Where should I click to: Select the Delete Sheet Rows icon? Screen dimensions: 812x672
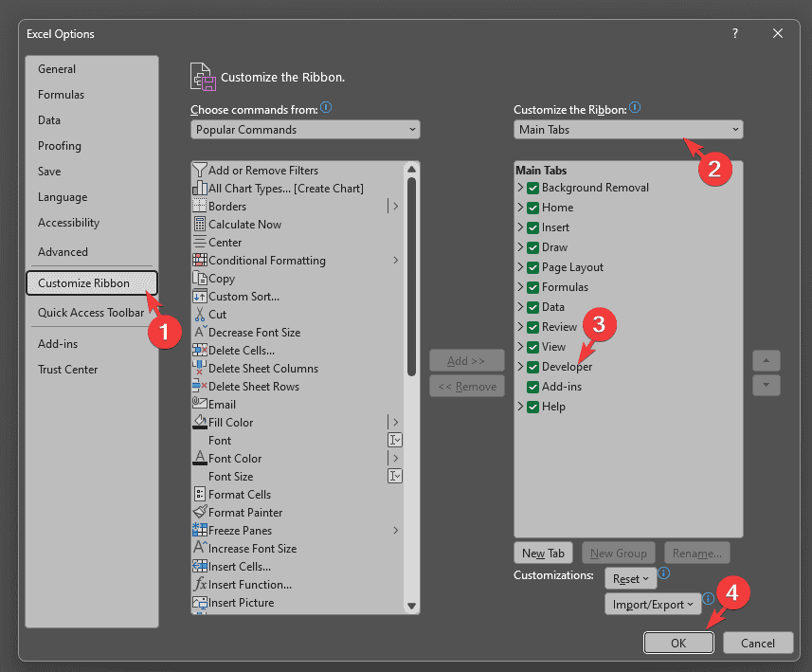(199, 386)
